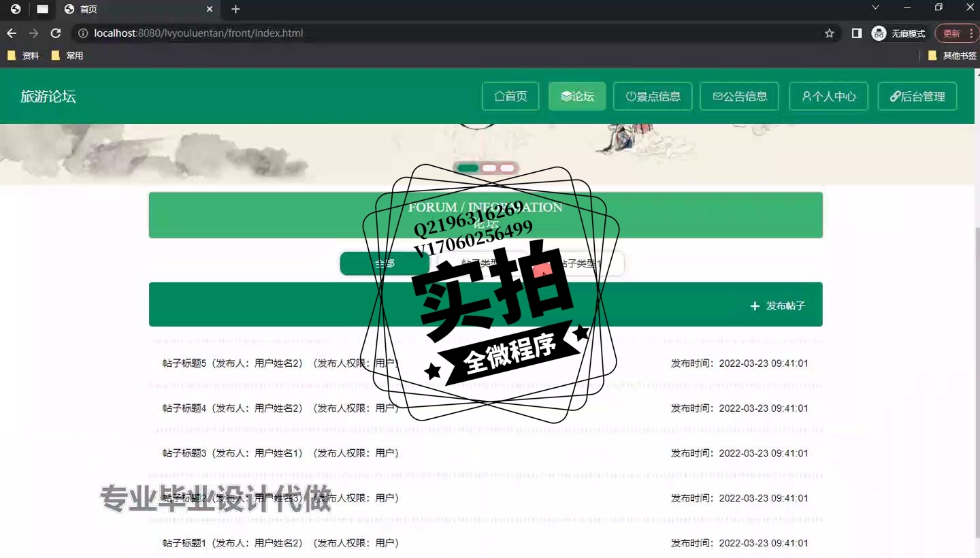Image resolution: width=980 pixels, height=558 pixels.
Task: Click the plus icon beside 发布帖子
Action: (x=755, y=306)
